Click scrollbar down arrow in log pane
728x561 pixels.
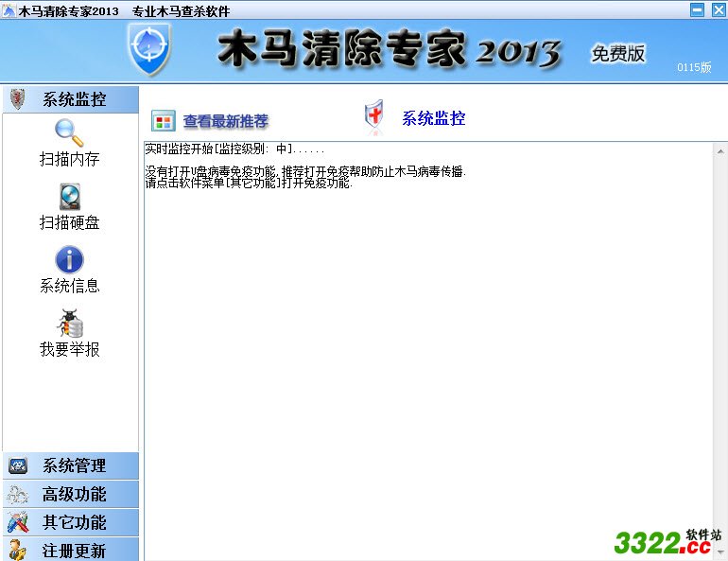pyautogui.click(x=720, y=552)
